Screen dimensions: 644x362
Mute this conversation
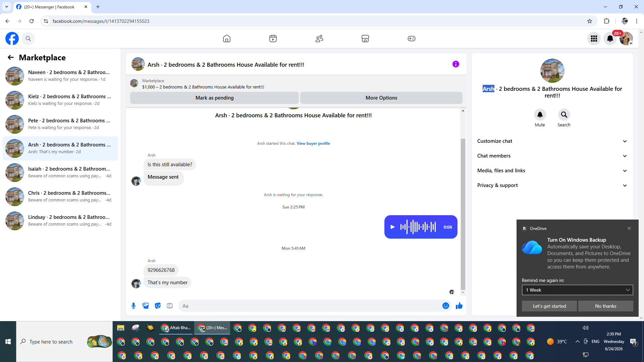[540, 115]
